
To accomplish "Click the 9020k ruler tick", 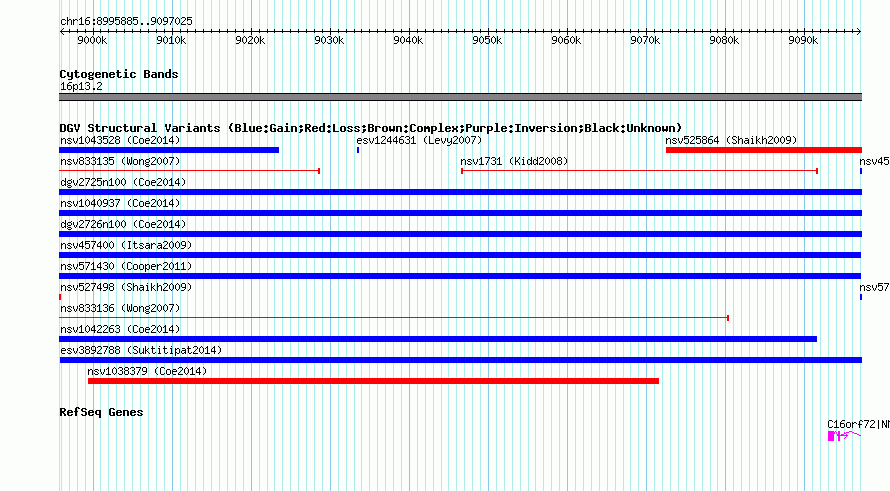I will tap(250, 40).
